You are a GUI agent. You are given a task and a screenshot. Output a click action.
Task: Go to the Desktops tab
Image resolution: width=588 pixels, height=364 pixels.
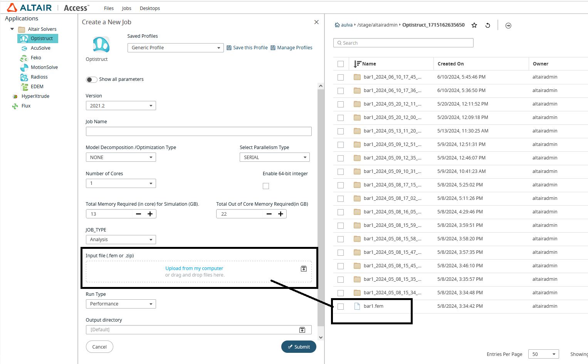pos(150,8)
